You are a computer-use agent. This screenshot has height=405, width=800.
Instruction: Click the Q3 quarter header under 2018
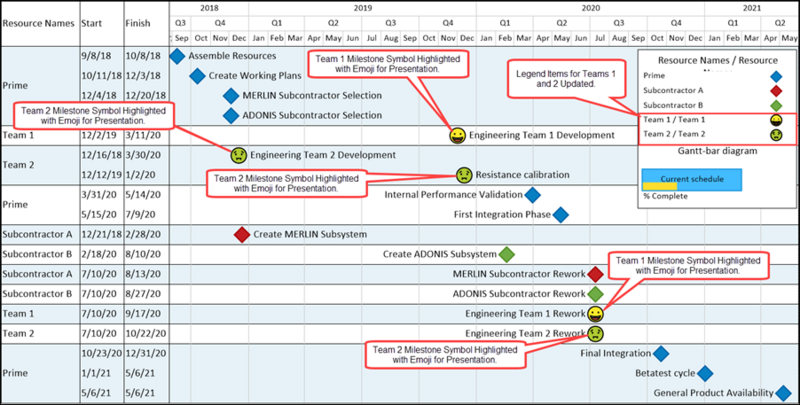(181, 23)
